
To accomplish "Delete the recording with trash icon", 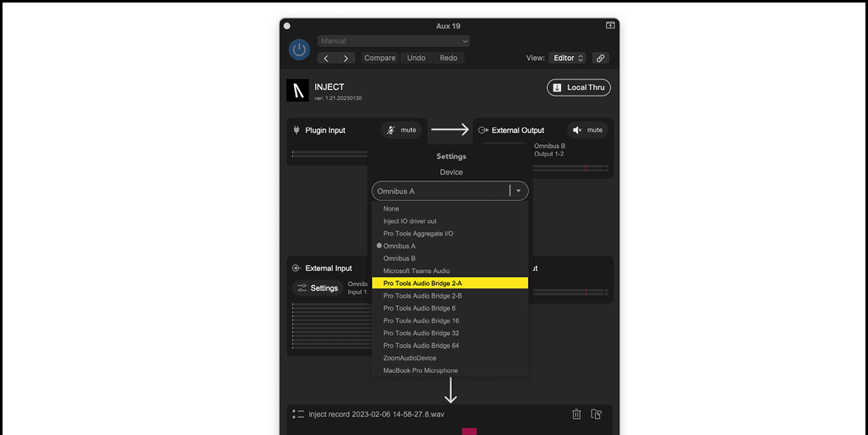I will tap(576, 414).
